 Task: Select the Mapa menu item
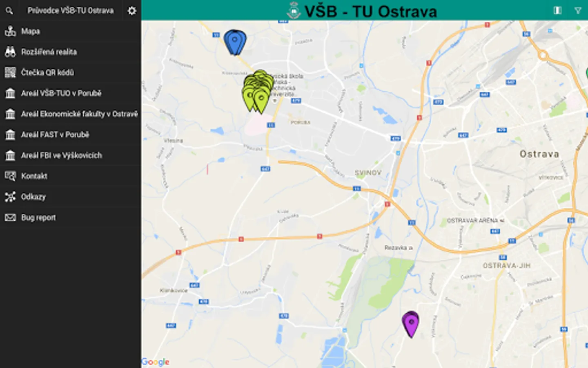(71, 31)
